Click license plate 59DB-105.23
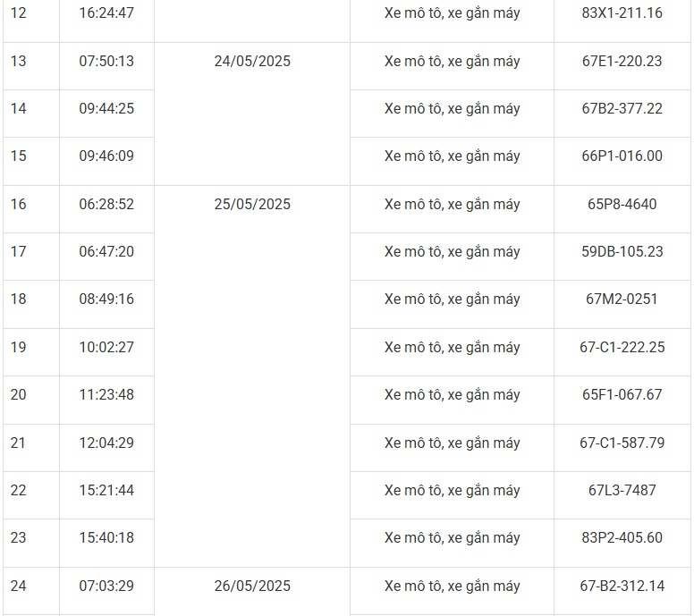The image size is (694, 616). point(622,251)
